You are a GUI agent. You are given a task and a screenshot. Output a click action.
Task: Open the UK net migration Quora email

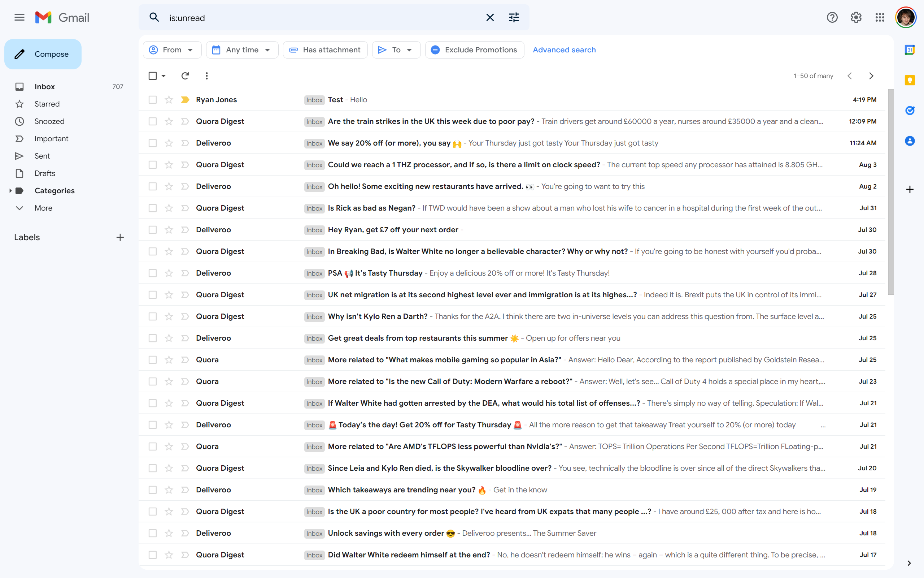coord(512,295)
